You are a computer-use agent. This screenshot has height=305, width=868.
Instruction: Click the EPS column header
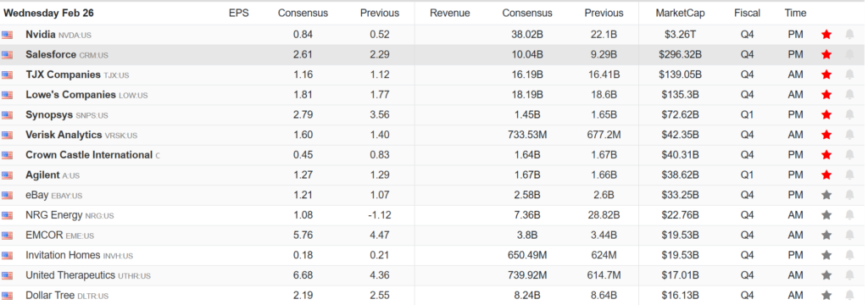(x=238, y=13)
